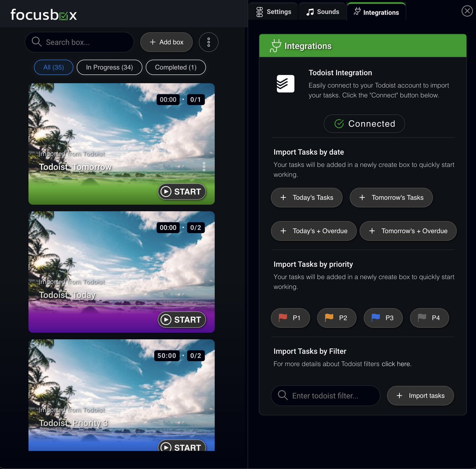Start the Todoist: Tomorrow box
Screen dimensions: 476x469
(x=182, y=191)
